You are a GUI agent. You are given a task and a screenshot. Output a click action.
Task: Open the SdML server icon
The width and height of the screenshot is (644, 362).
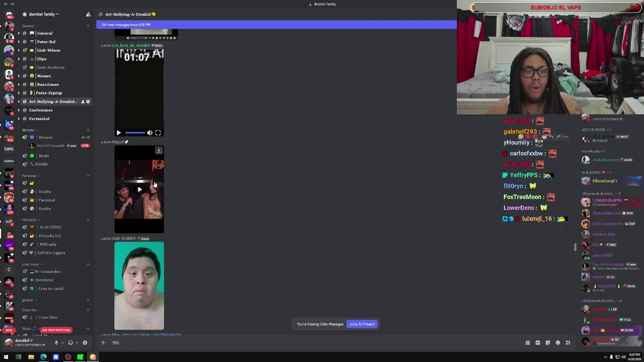point(9,149)
